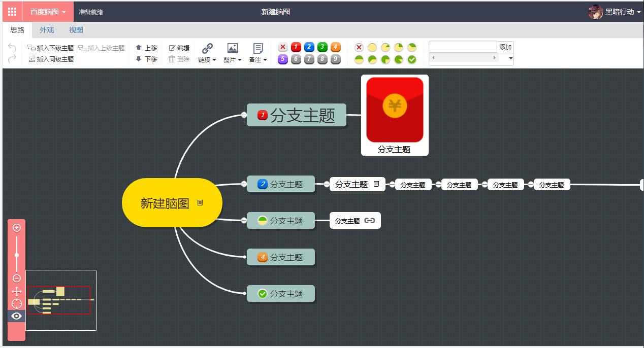Toggle the hand pan mode icon

17,291
